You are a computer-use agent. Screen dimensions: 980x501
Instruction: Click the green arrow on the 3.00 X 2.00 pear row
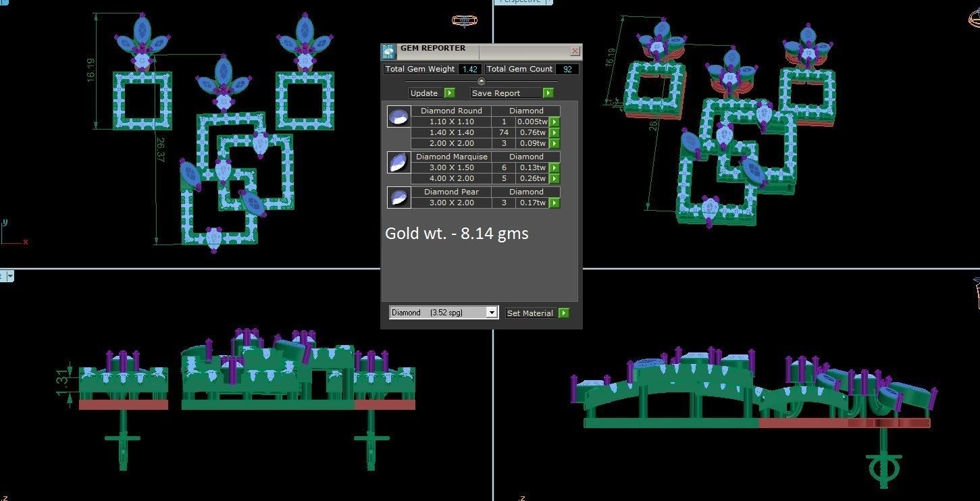coord(555,203)
